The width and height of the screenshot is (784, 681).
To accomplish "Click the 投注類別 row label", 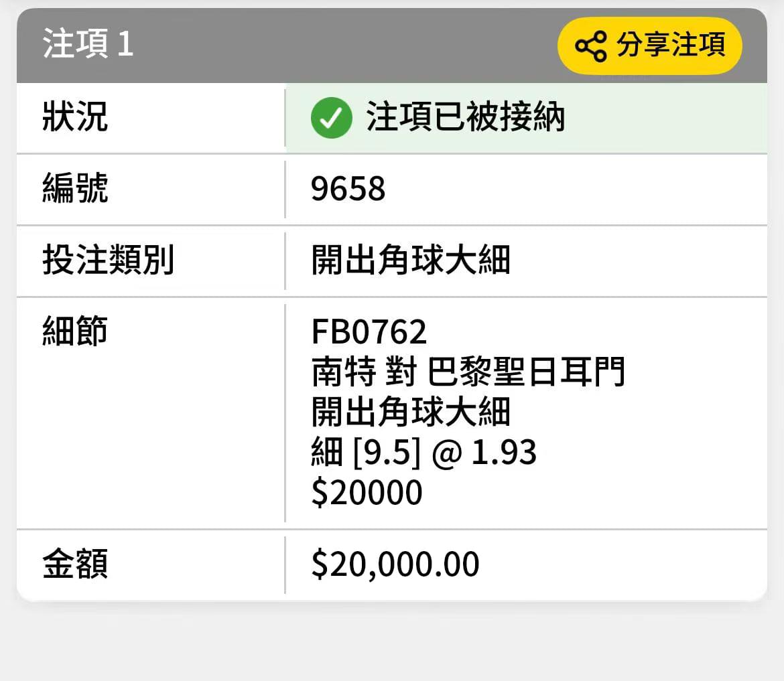I will tap(108, 260).
